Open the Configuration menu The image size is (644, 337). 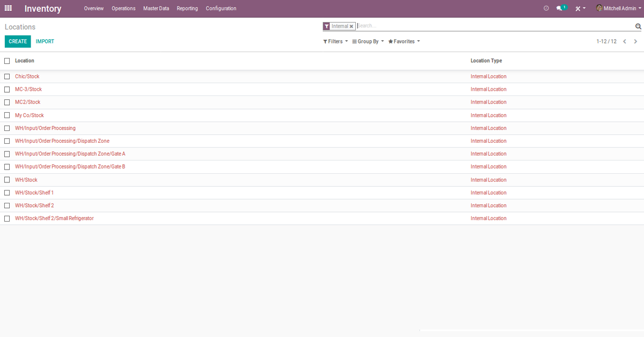(221, 9)
